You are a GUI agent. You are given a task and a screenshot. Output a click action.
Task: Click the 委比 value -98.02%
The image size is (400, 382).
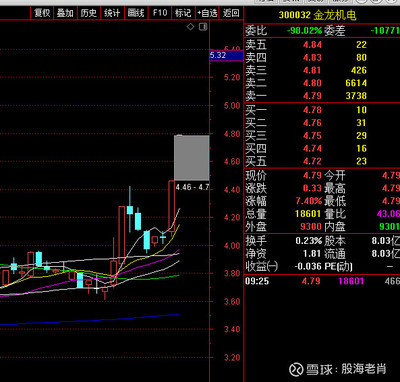pos(304,31)
